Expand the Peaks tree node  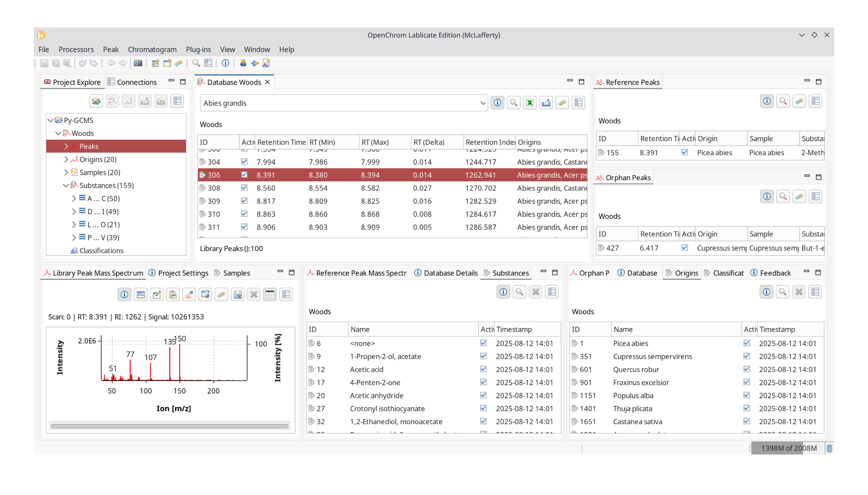click(66, 146)
